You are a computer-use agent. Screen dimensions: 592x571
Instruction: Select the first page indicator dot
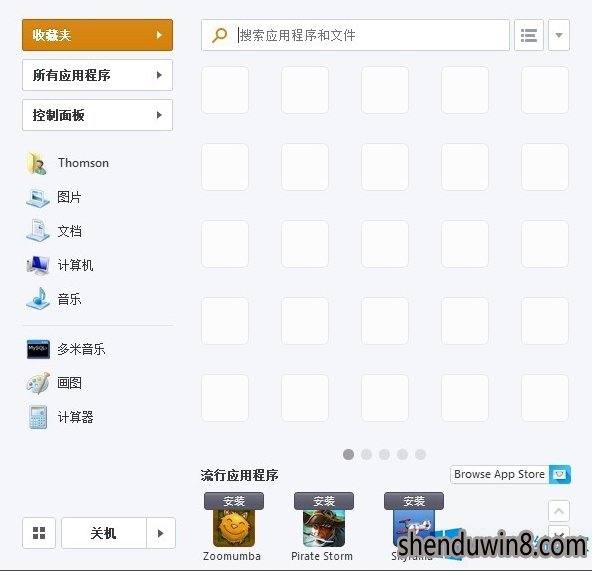click(x=348, y=454)
